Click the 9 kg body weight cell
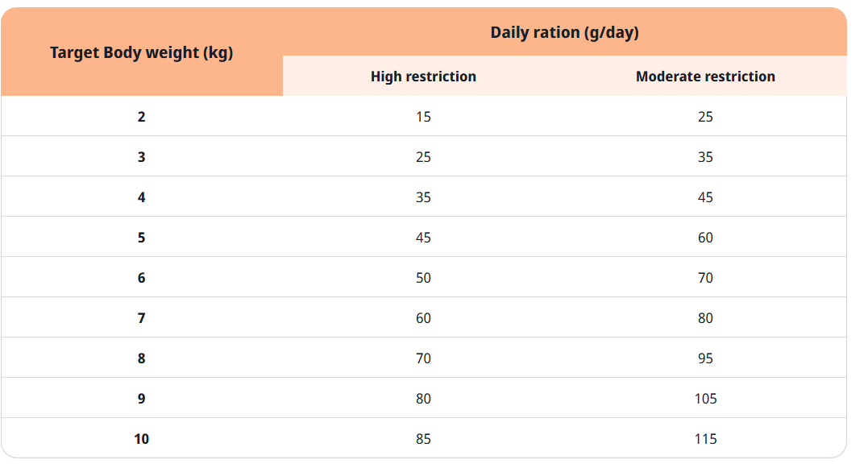 (142, 399)
